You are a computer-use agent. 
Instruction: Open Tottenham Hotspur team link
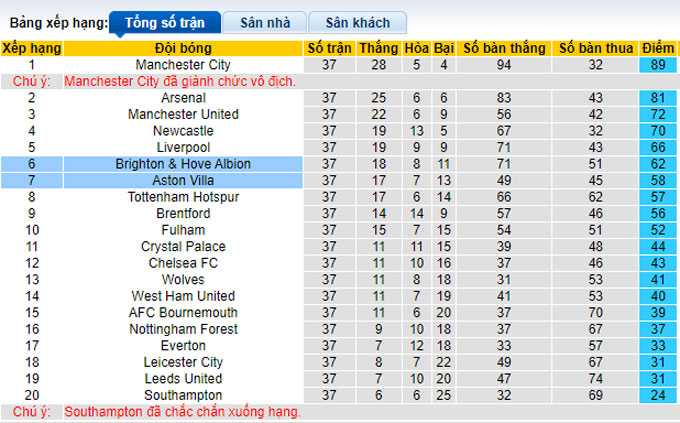[x=183, y=197]
